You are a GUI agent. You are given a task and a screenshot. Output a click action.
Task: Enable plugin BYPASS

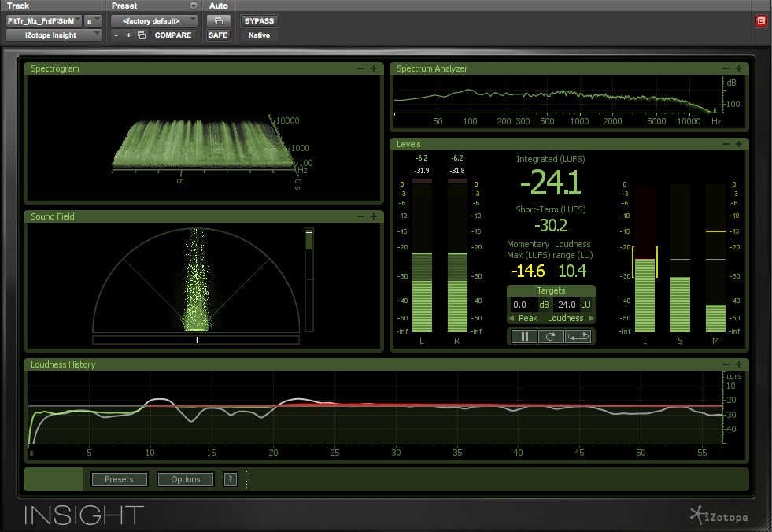(x=259, y=20)
